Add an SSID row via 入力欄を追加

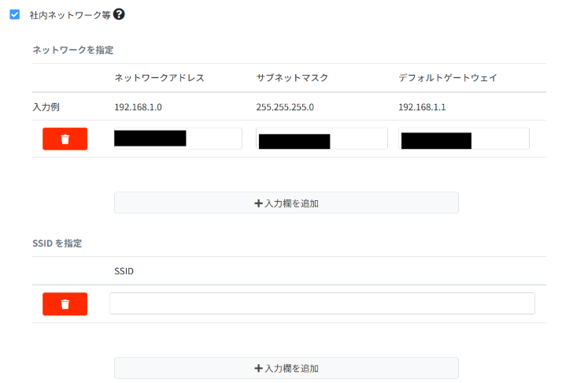pos(287,368)
